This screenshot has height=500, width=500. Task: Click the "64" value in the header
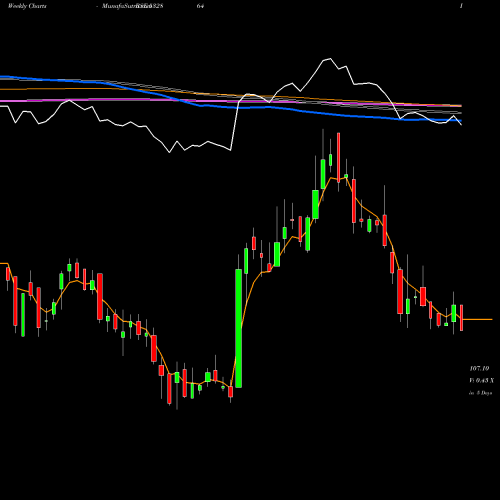200,6
